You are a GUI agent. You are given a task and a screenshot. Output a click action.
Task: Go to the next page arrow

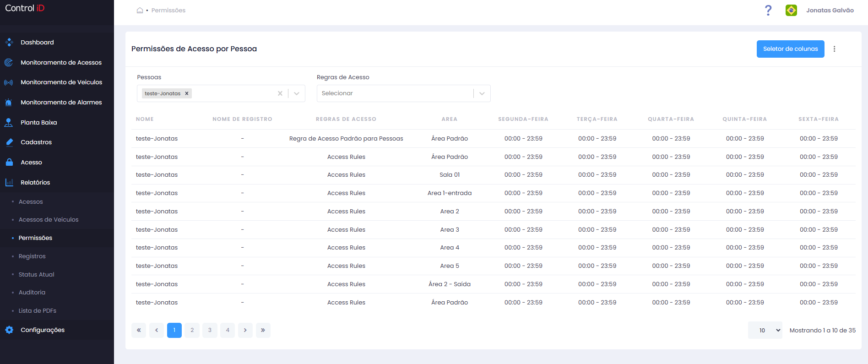coord(245,330)
